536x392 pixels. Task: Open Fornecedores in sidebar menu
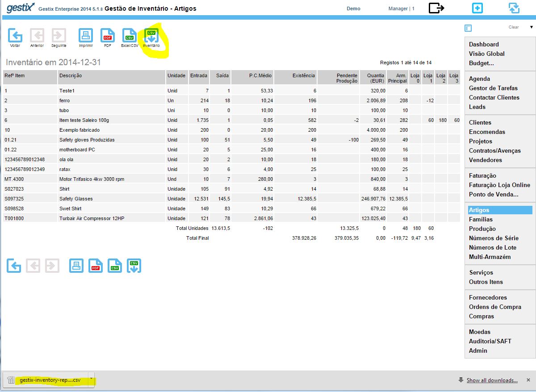point(488,297)
